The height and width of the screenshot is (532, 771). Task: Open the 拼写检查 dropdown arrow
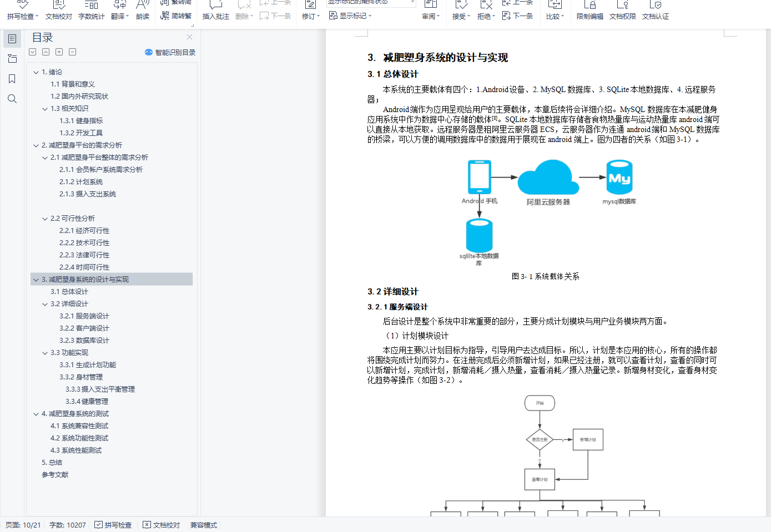(x=37, y=17)
